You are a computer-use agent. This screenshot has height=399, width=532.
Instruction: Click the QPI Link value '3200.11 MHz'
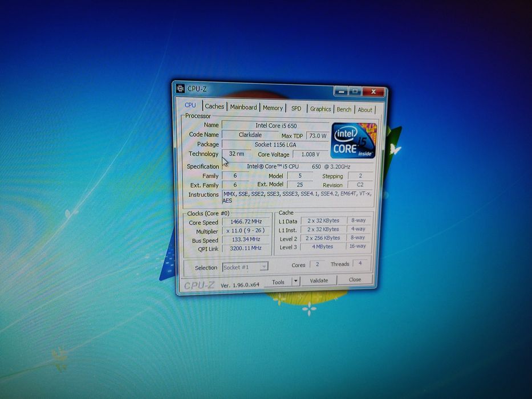tap(246, 248)
